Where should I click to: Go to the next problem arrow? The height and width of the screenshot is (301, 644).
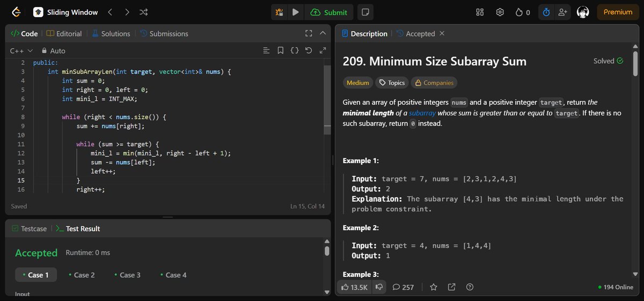click(x=127, y=12)
